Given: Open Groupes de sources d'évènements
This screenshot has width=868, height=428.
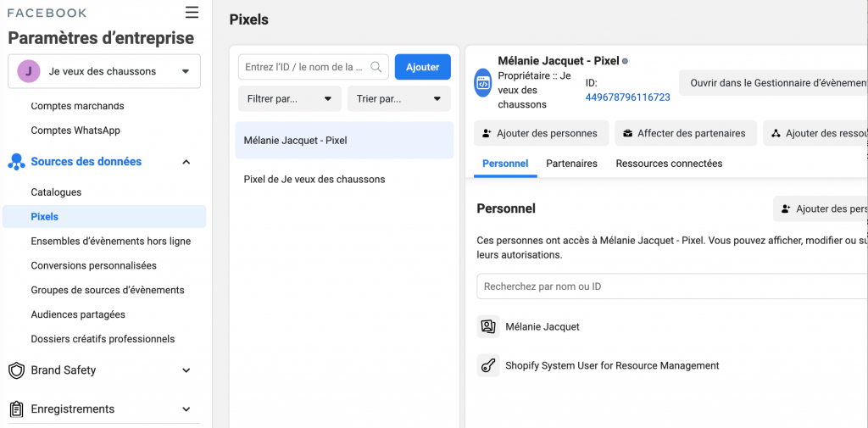Looking at the screenshot, I should 108,290.
